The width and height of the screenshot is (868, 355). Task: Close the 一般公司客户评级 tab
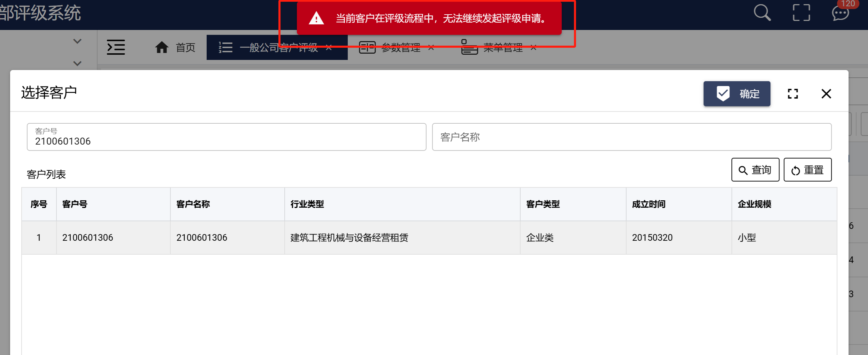pos(329,48)
